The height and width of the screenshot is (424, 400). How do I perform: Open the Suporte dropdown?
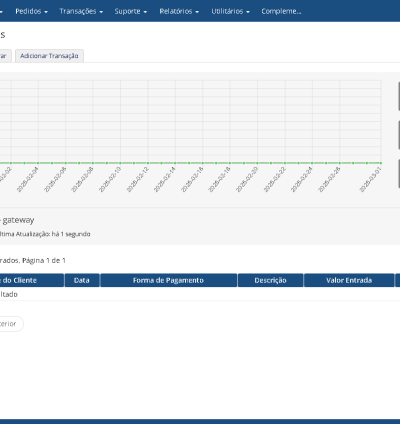[x=131, y=11]
